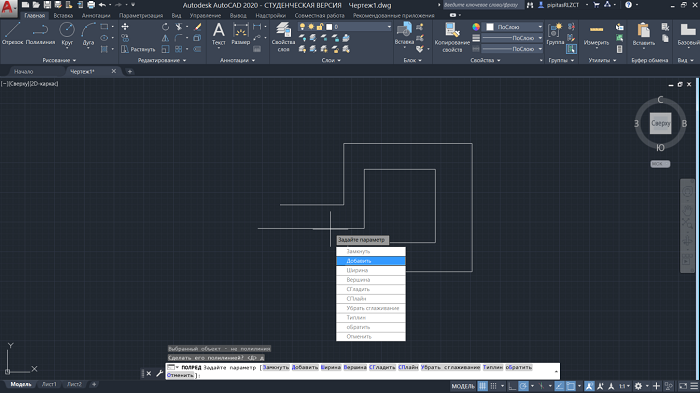This screenshot has height=393, width=700.
Task: Expand the Свойства panel
Action: [x=485, y=60]
